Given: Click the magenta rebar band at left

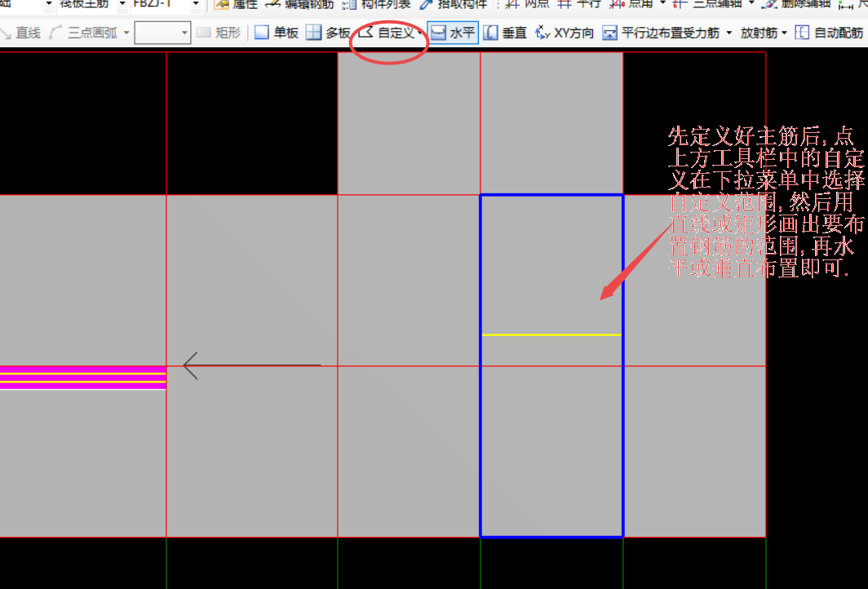Looking at the screenshot, I should tap(83, 378).
